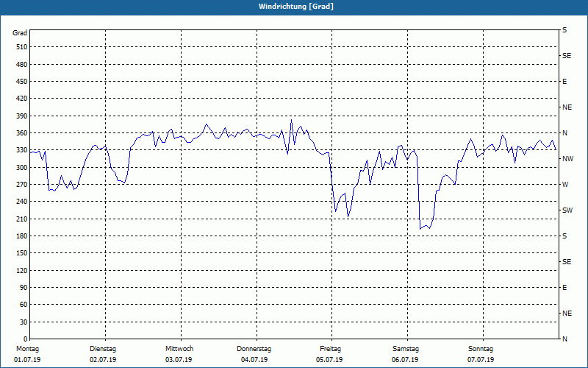Select the 330 degree axis label
This screenshot has height=368, width=588.
[x=21, y=150]
